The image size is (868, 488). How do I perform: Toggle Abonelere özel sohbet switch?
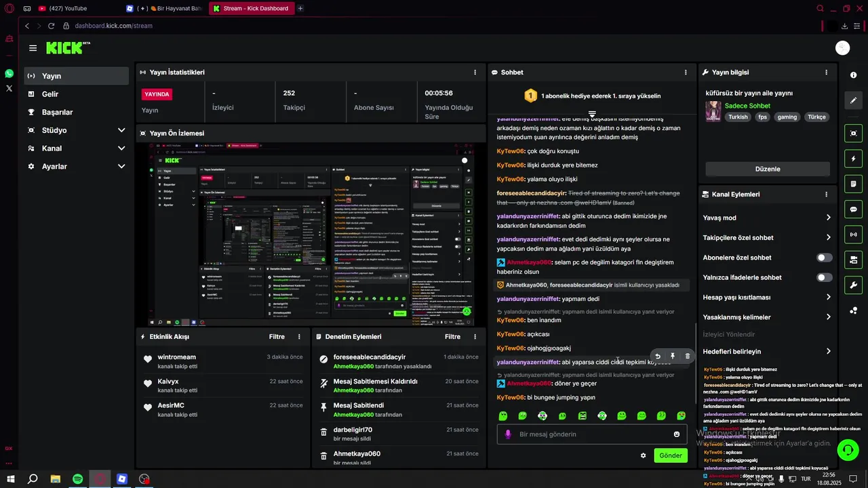tap(824, 258)
